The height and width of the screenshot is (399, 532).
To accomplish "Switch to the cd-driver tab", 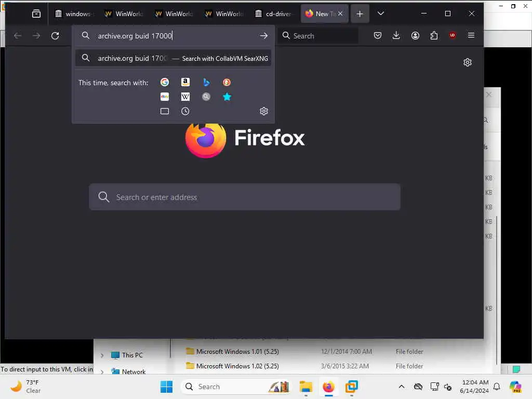I will pos(274,14).
